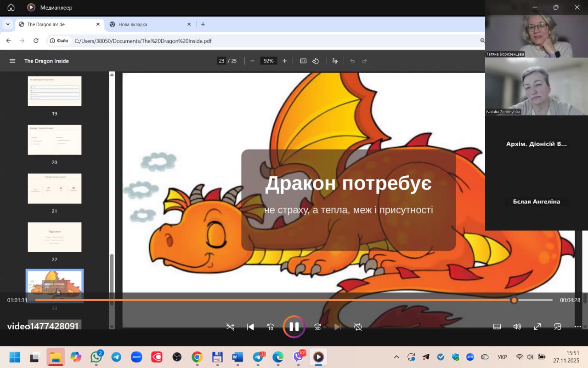The width and height of the screenshot is (588, 368).
Task: Mute the media player volume
Action: 517,327
